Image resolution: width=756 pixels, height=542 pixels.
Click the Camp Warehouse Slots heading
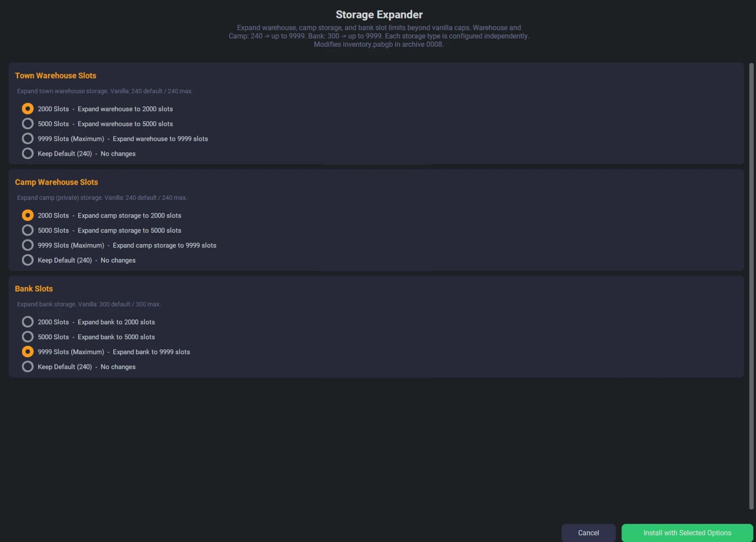click(56, 182)
